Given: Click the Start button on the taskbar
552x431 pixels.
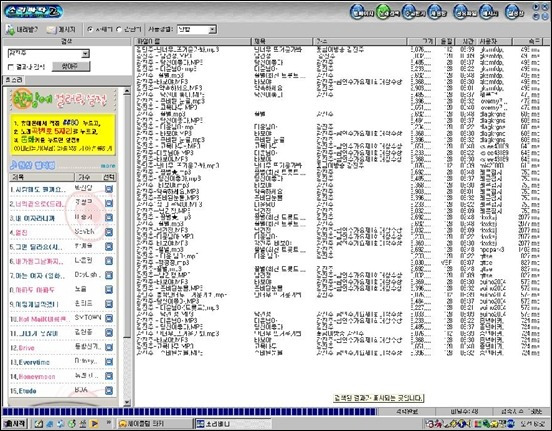Looking at the screenshot, I should coord(14,424).
